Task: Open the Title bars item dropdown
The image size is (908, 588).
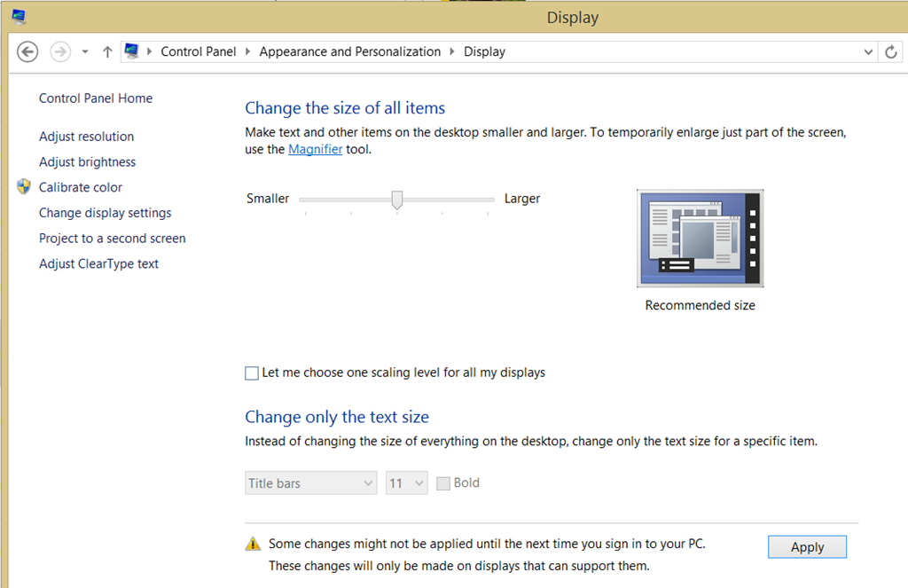Action: coord(311,483)
